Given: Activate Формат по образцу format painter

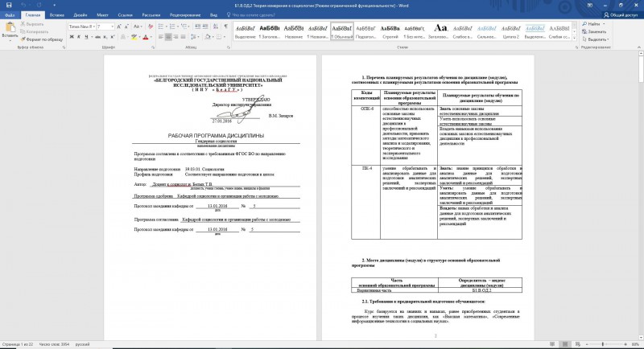Looking at the screenshot, I should pyautogui.click(x=42, y=39).
